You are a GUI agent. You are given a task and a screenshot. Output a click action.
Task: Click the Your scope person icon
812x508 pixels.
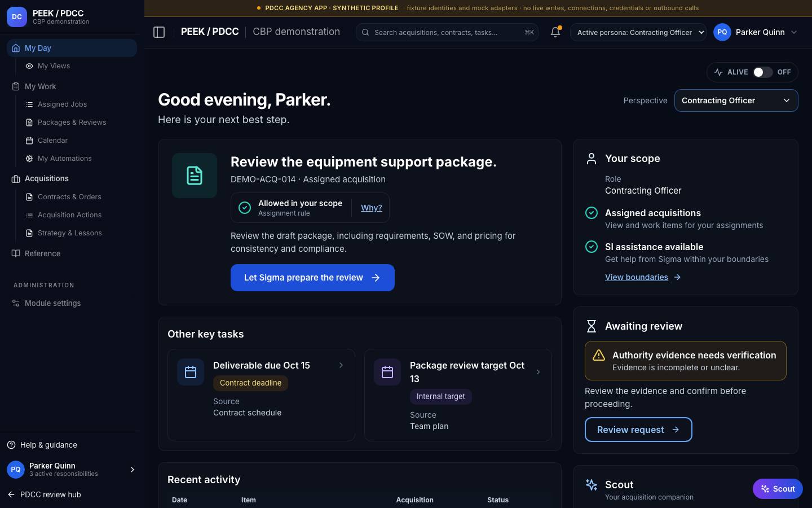(x=592, y=159)
